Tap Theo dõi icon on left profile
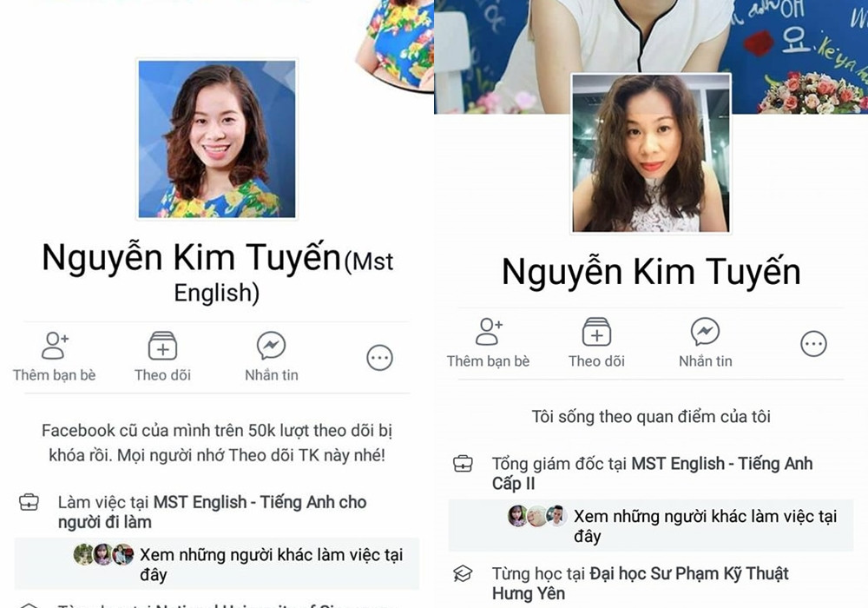868x608 pixels. click(163, 346)
